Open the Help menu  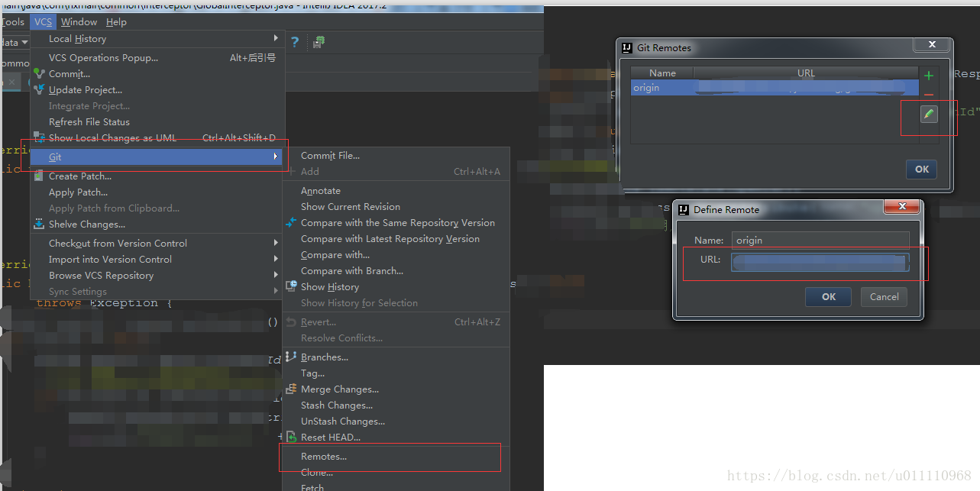pyautogui.click(x=116, y=21)
